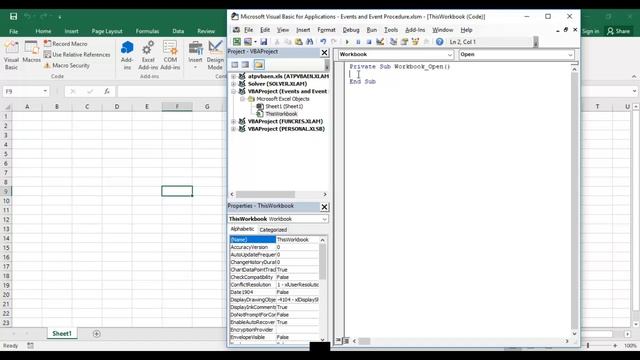Click the blue Add-ins icon in Excel ribbon
This screenshot has width=640, height=360.
127,55
